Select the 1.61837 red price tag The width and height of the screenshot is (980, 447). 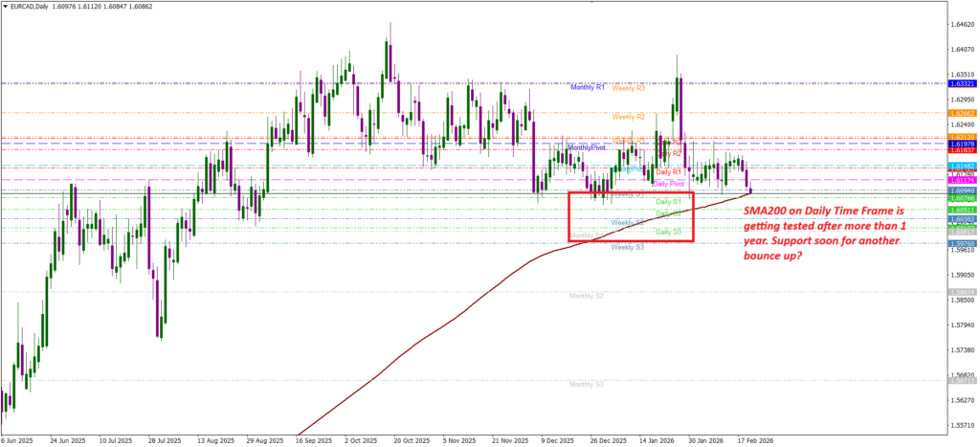(961, 150)
